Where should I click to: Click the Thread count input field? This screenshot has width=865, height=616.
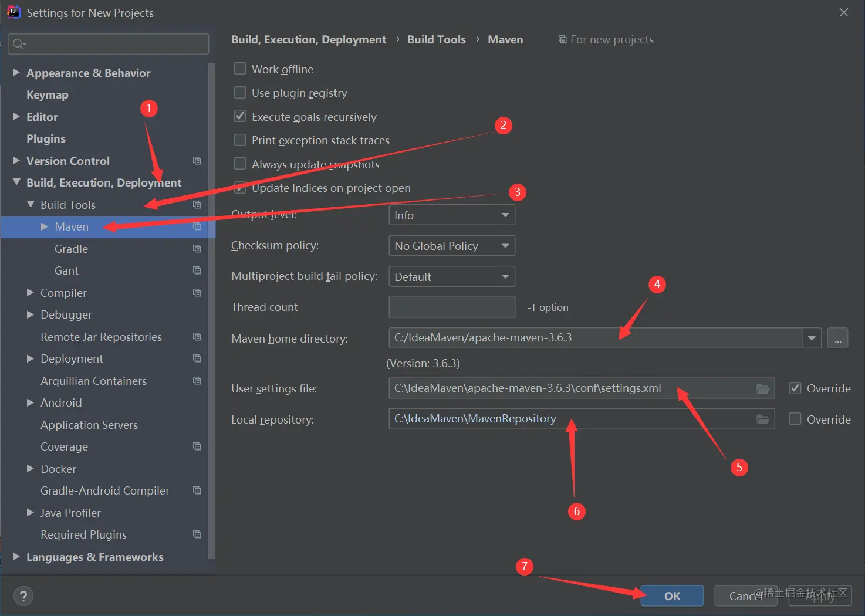(x=452, y=307)
